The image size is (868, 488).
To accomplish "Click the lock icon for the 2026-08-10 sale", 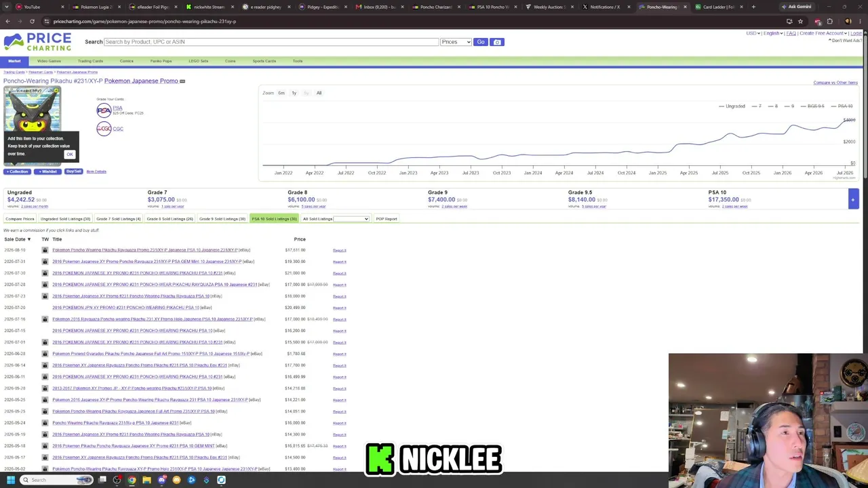I will tap(45, 250).
